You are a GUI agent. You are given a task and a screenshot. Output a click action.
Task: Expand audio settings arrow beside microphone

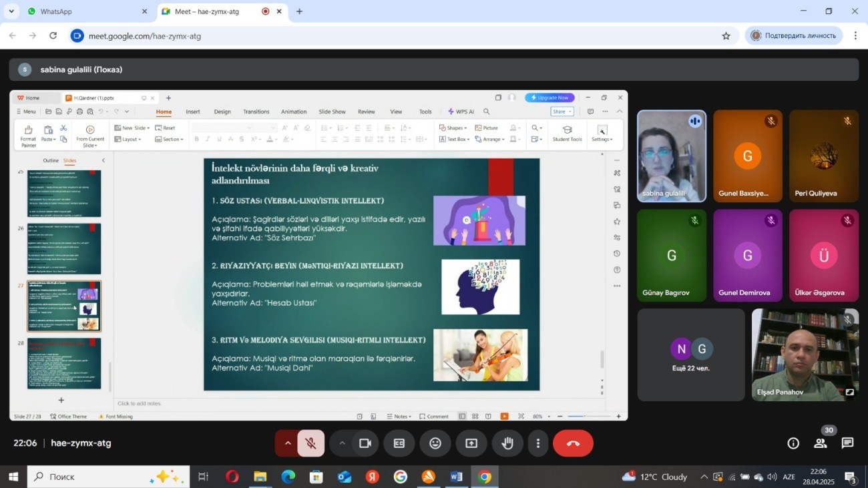coord(288,443)
